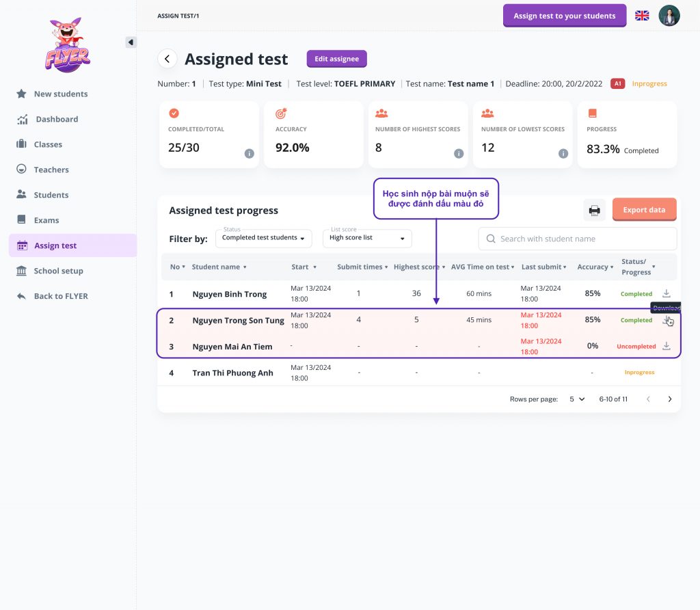The image size is (700, 610).
Task: Open the UK flag language selector
Action: pos(642,16)
